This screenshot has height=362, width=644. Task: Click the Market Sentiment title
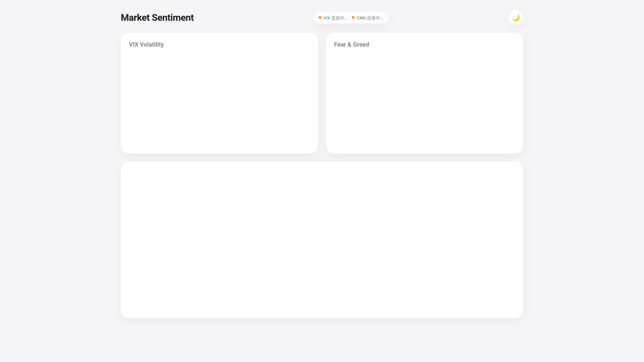tap(157, 17)
